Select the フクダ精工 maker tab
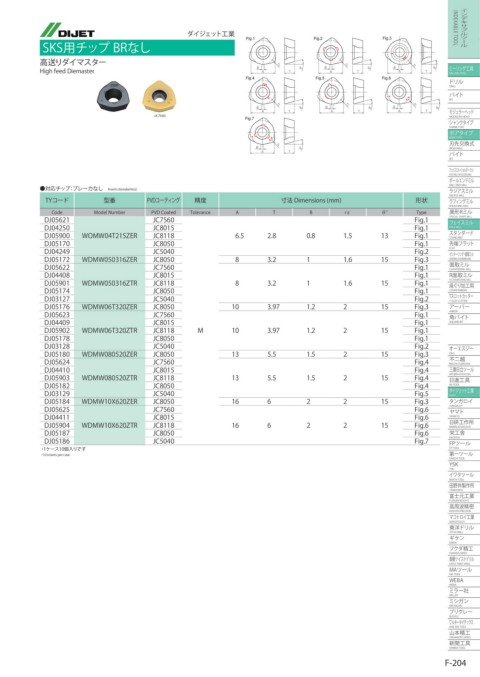480x677 pixels. pyautogui.click(x=464, y=550)
